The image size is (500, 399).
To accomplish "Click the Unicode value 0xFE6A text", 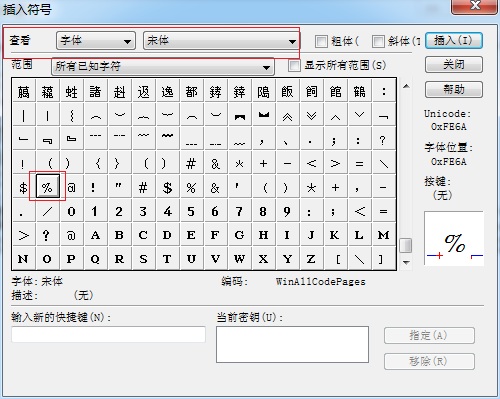I will coord(449,127).
